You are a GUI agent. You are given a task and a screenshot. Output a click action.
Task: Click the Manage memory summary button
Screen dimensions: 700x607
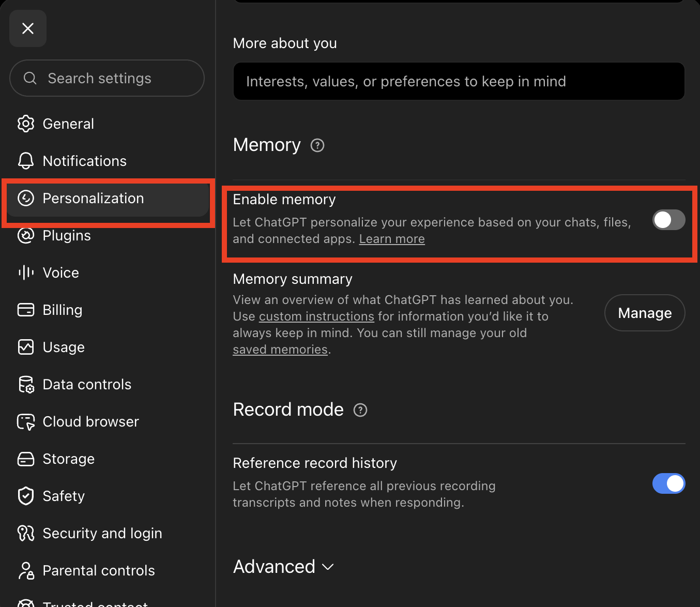(645, 313)
